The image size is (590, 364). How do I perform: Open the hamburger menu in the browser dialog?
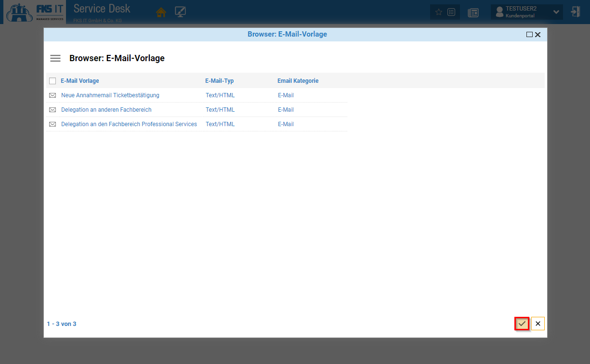click(55, 58)
